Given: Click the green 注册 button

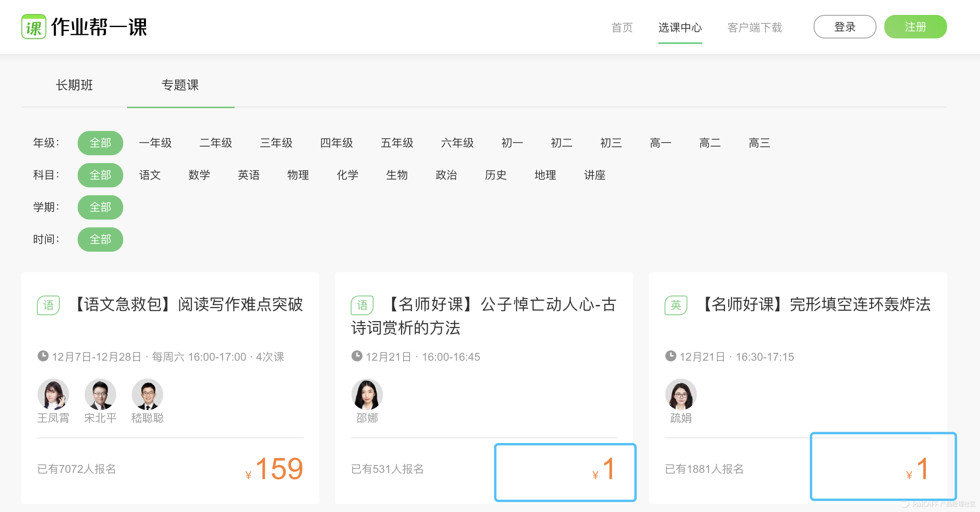Looking at the screenshot, I should click(x=915, y=27).
